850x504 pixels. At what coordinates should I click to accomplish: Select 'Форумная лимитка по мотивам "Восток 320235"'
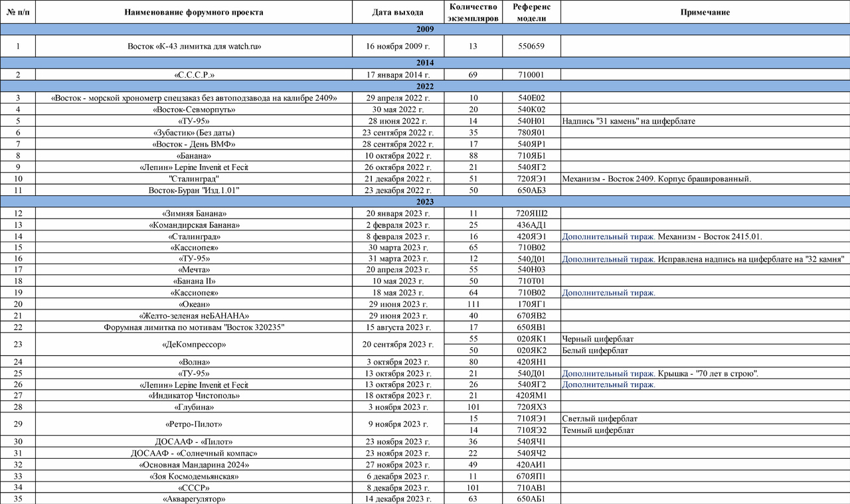[x=194, y=327]
